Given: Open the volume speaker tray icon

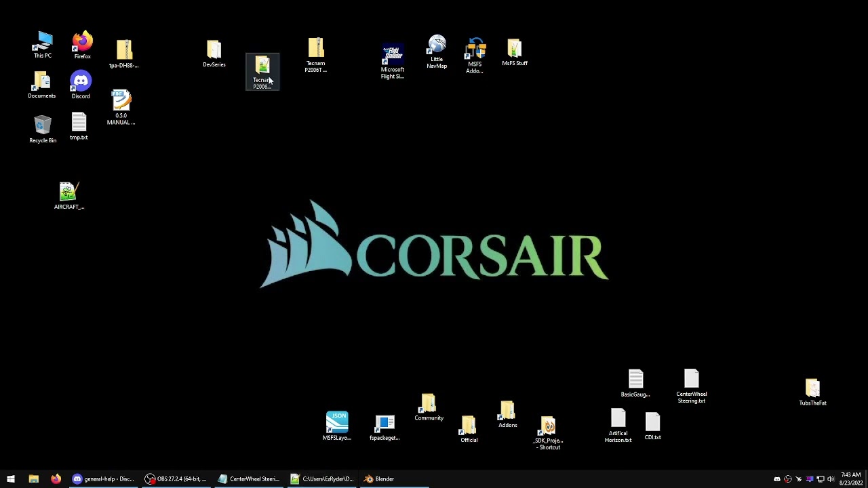Looking at the screenshot, I should [831, 479].
